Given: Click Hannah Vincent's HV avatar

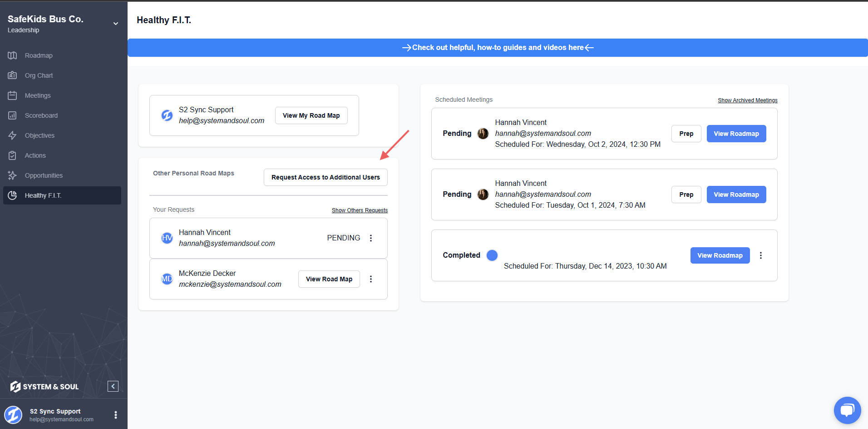Looking at the screenshot, I should point(167,238).
